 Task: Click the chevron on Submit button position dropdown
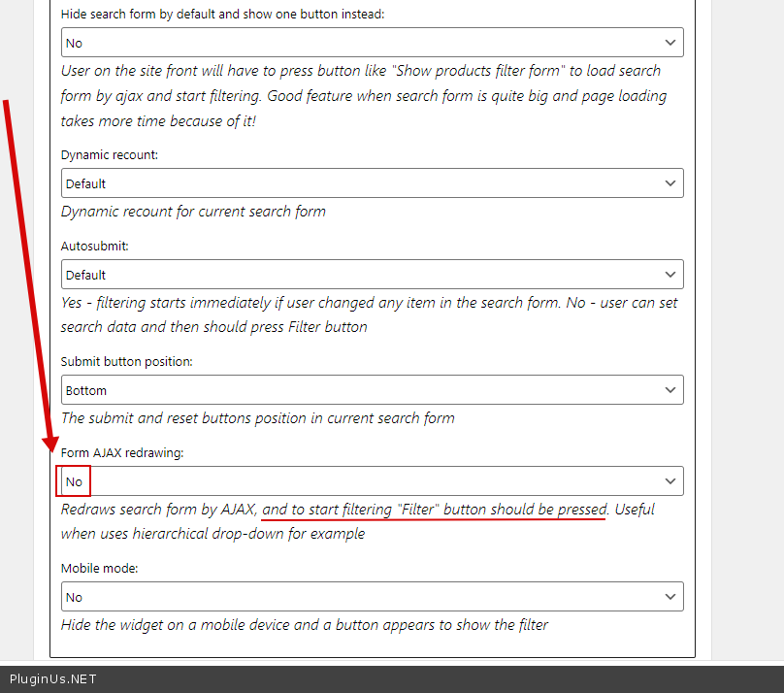click(670, 390)
